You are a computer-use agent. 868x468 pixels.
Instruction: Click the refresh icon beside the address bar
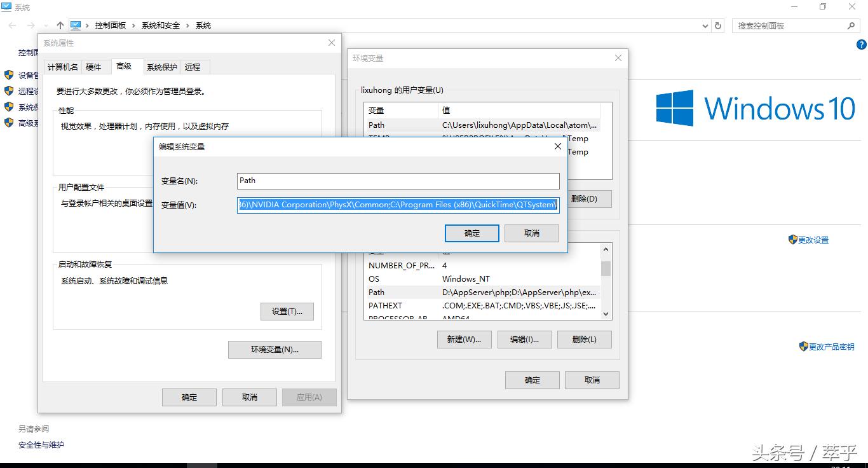(x=717, y=25)
